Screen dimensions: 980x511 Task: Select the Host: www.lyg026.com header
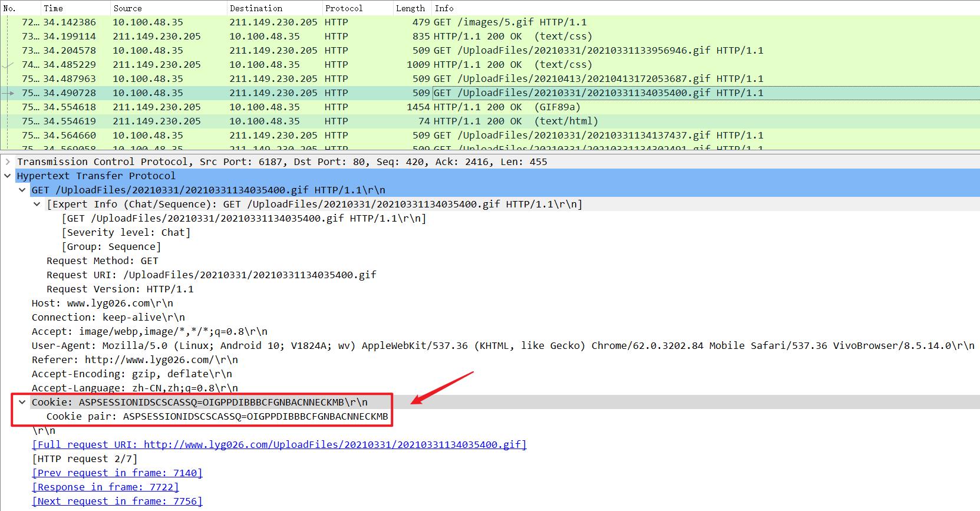pos(103,303)
